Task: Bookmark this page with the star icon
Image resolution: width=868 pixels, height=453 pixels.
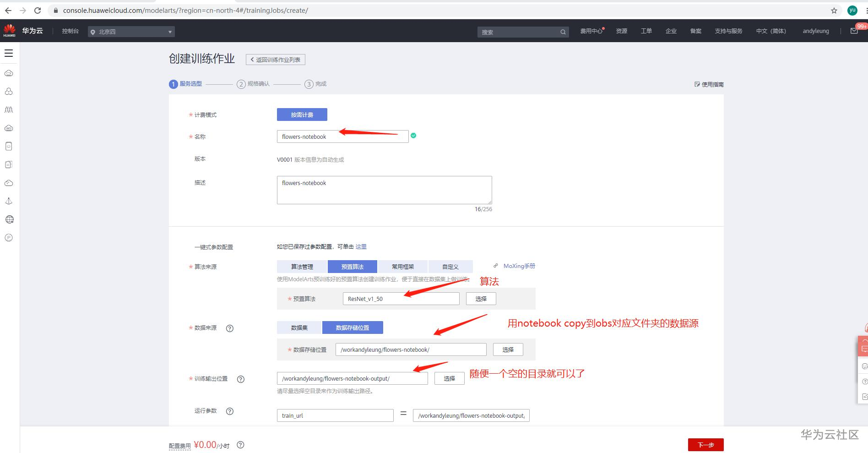Action: (x=834, y=11)
